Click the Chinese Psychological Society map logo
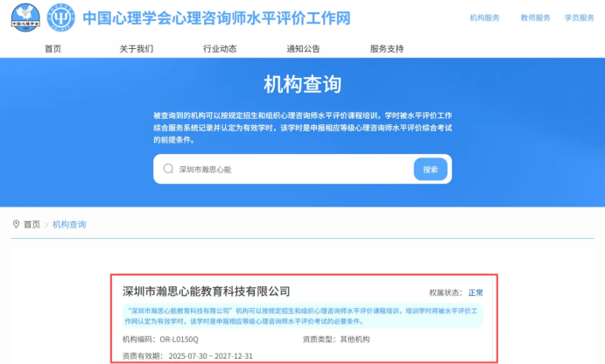The width and height of the screenshot is (605, 364). [x=25, y=17]
